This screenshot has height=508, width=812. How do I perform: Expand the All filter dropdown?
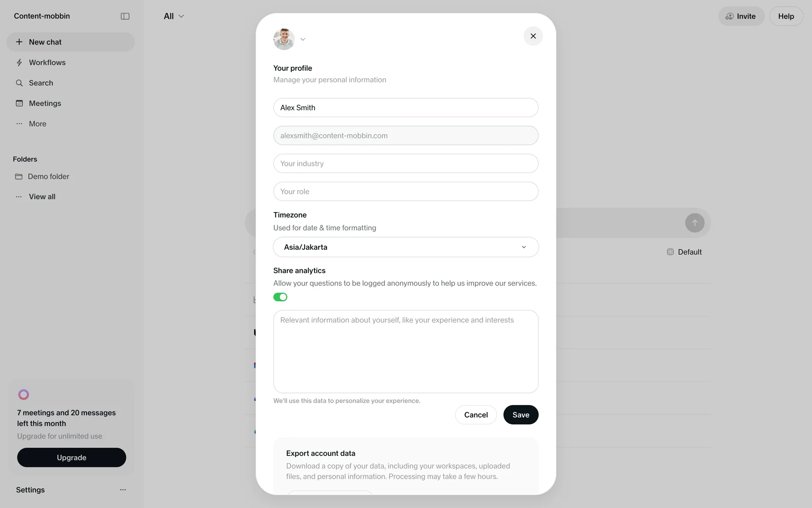[174, 16]
